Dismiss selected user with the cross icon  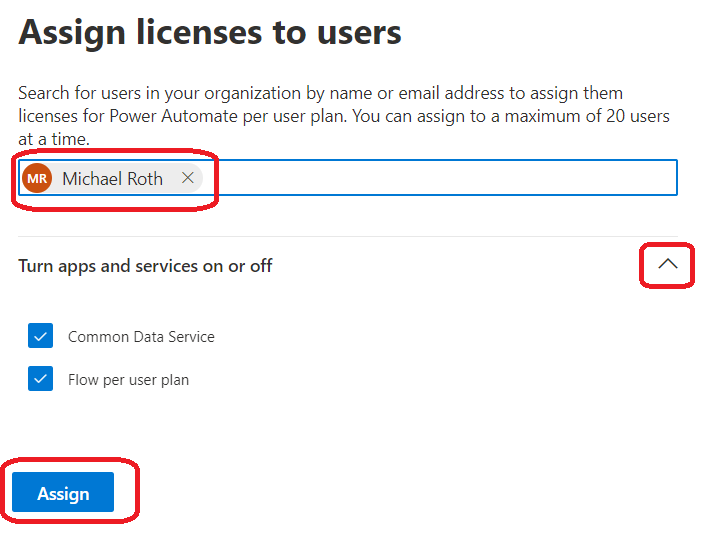coord(188,178)
